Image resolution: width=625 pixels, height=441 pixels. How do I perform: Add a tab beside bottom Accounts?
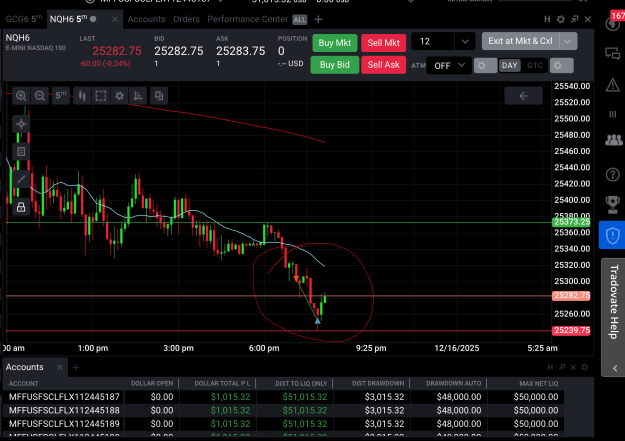tap(76, 367)
